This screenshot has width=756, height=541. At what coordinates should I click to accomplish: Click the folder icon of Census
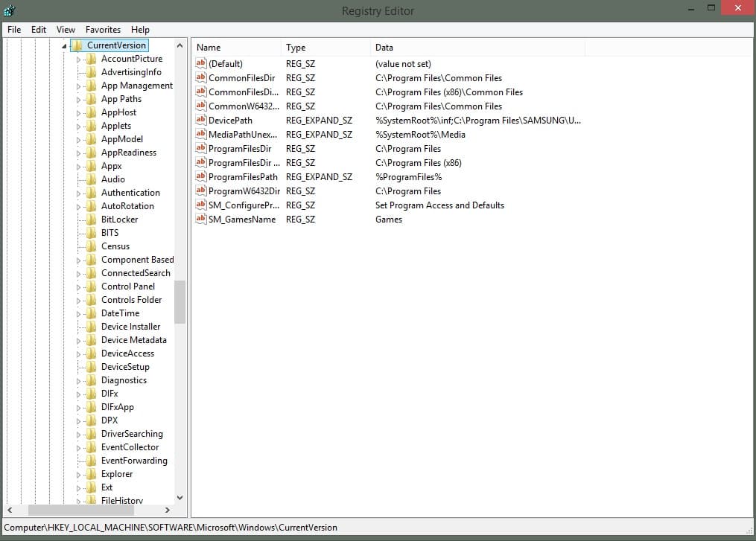[x=91, y=246]
